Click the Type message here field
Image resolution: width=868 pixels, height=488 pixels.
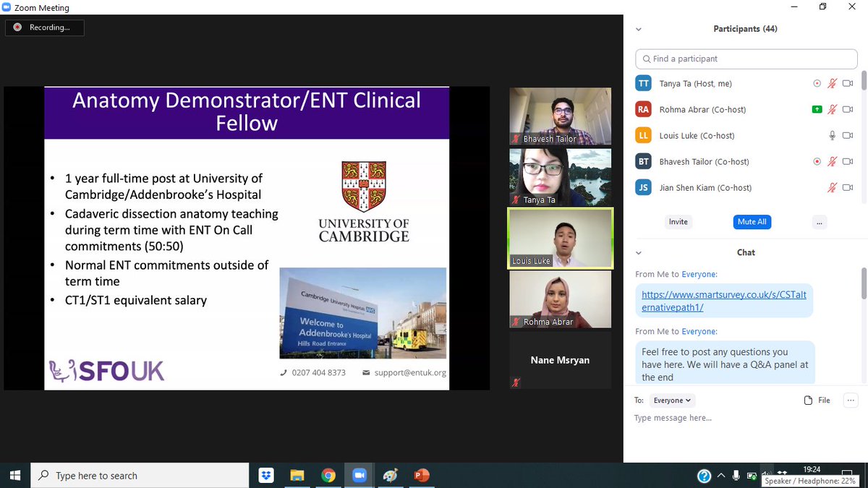[745, 418]
